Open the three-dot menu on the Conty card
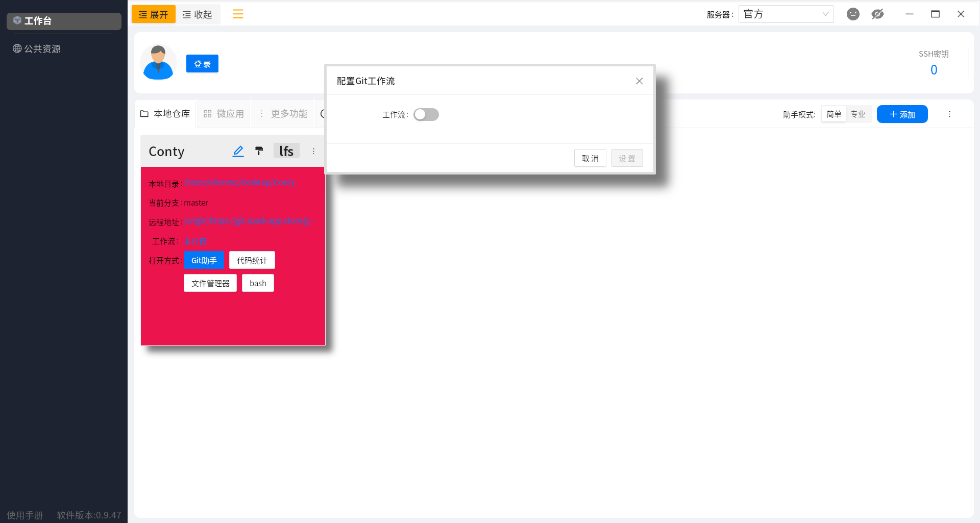 [x=313, y=152]
